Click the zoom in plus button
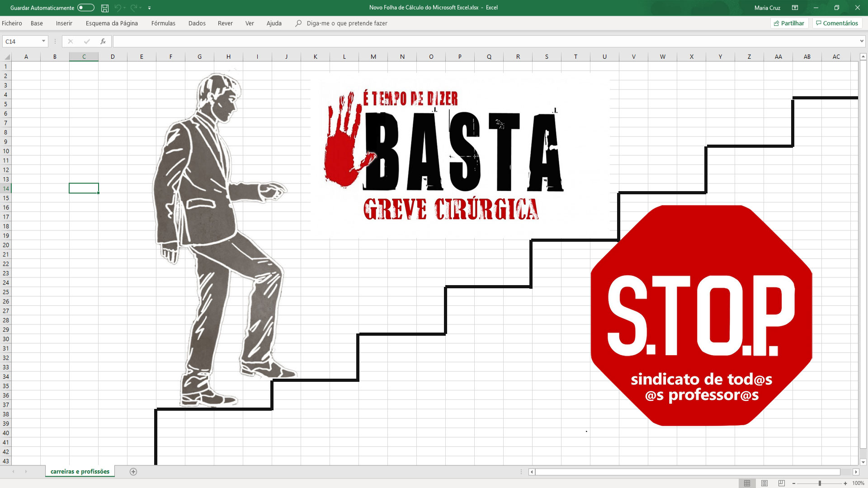868x488 pixels. point(845,483)
